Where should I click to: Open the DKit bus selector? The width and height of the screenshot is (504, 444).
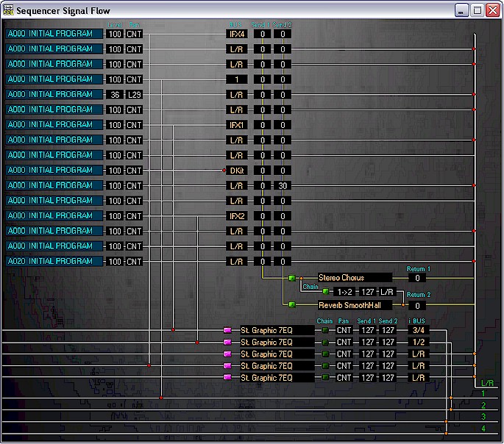point(237,171)
